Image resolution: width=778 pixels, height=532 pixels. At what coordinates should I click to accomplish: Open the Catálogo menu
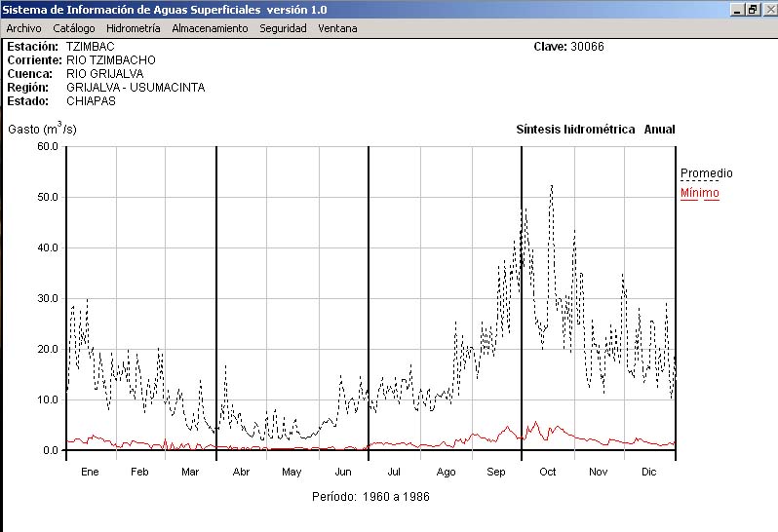tap(74, 28)
